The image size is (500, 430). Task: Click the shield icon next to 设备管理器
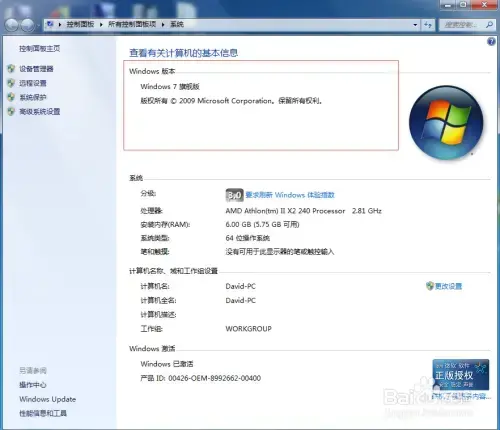tap(11, 69)
